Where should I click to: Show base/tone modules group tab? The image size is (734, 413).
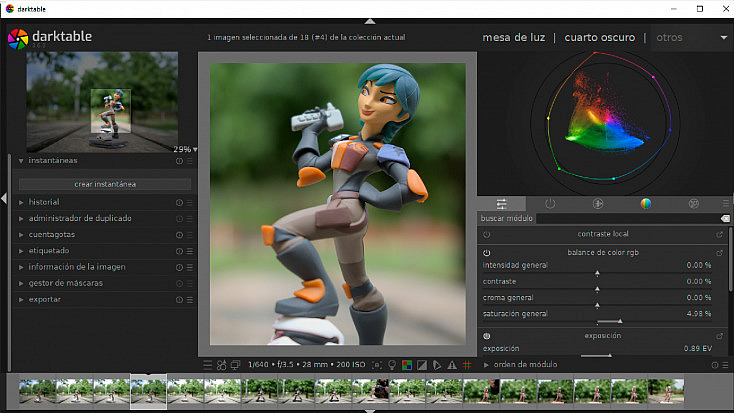click(598, 203)
